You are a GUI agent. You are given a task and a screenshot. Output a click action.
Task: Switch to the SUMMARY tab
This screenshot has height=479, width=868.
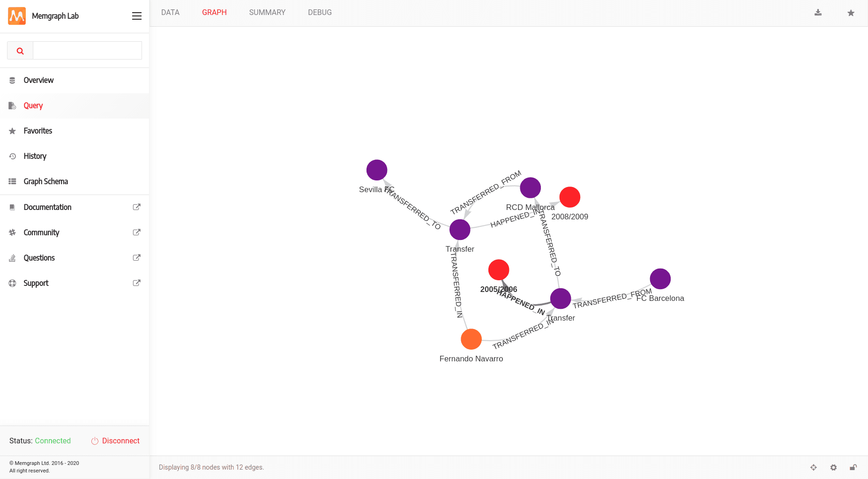tap(267, 13)
